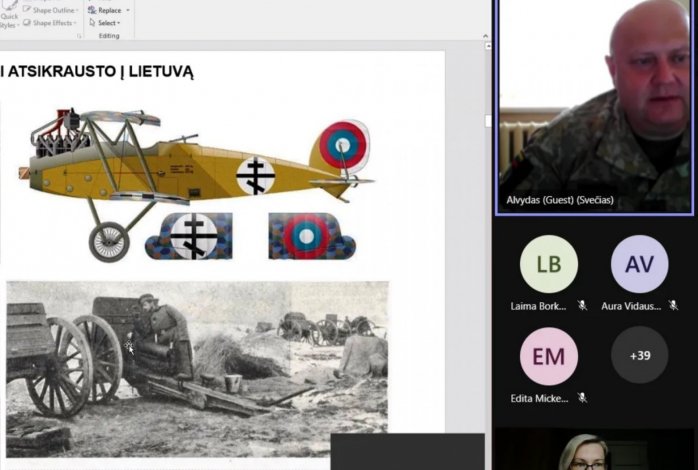Click Edita Micke's muted microphone icon
698x470 pixels.
(582, 398)
